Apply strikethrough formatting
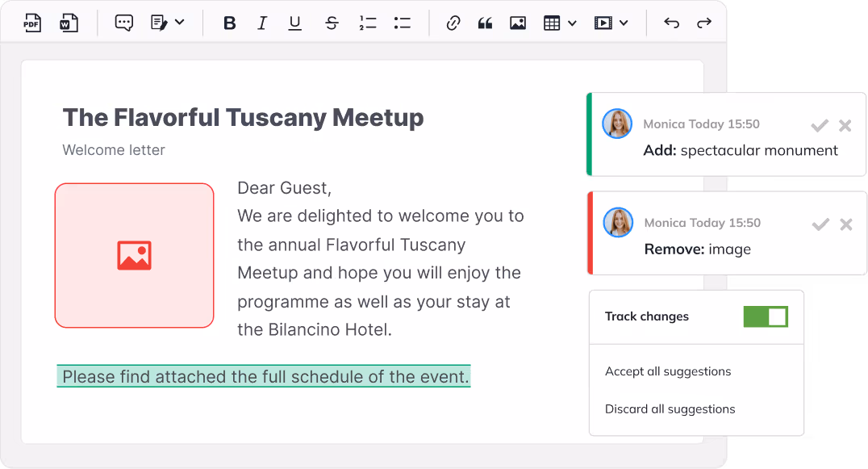868x469 pixels. [332, 23]
